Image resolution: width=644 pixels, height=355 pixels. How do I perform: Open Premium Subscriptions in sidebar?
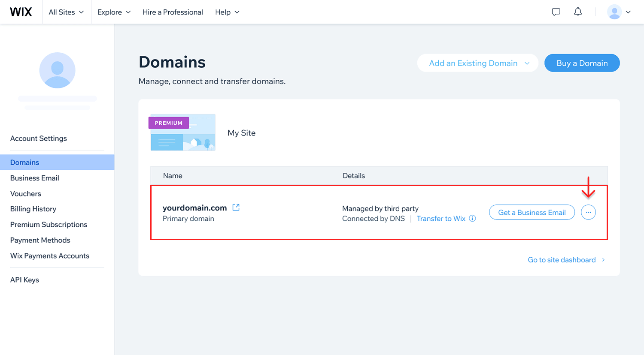coord(49,224)
